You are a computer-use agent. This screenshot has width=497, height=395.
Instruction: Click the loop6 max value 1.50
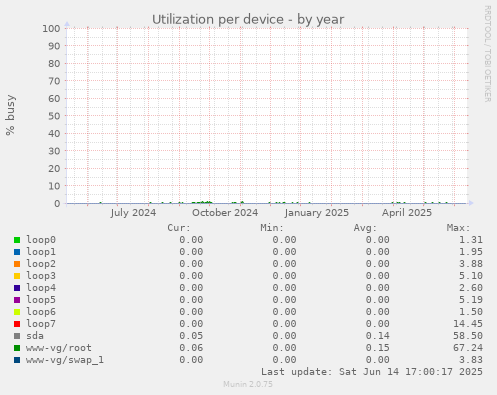click(471, 312)
